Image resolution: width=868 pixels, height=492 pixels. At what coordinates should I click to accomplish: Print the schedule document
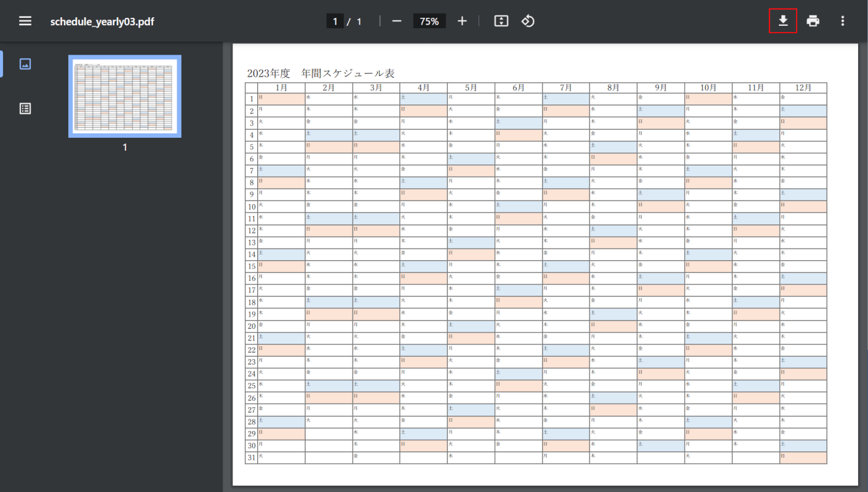[813, 21]
